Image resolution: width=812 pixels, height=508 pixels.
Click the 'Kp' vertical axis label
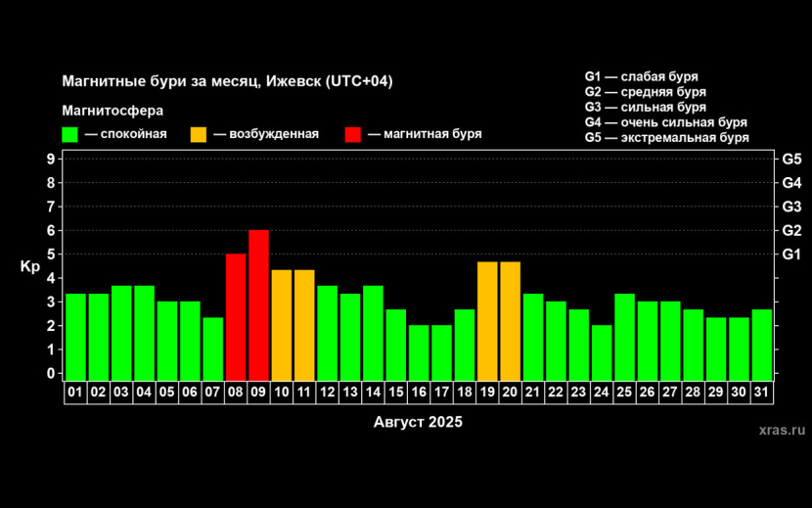point(29,266)
